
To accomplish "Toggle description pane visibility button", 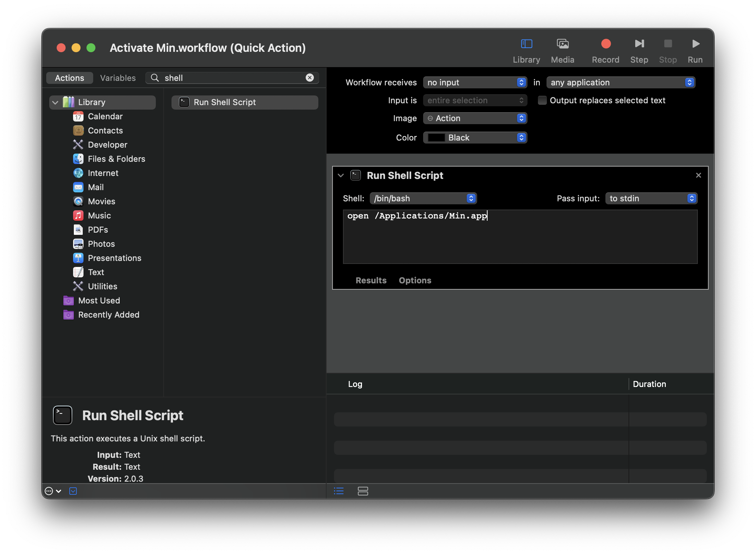I will coord(73,491).
